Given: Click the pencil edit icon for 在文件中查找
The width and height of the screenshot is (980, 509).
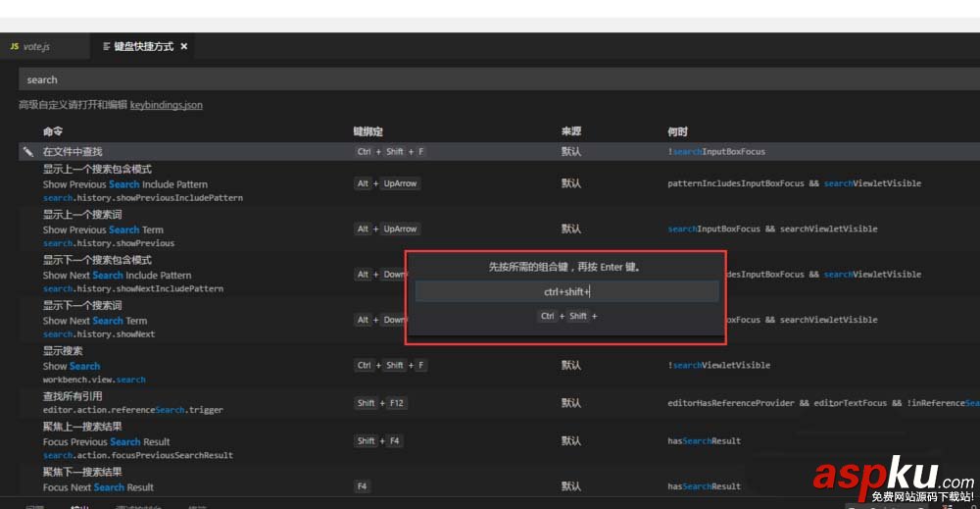Looking at the screenshot, I should (x=28, y=151).
